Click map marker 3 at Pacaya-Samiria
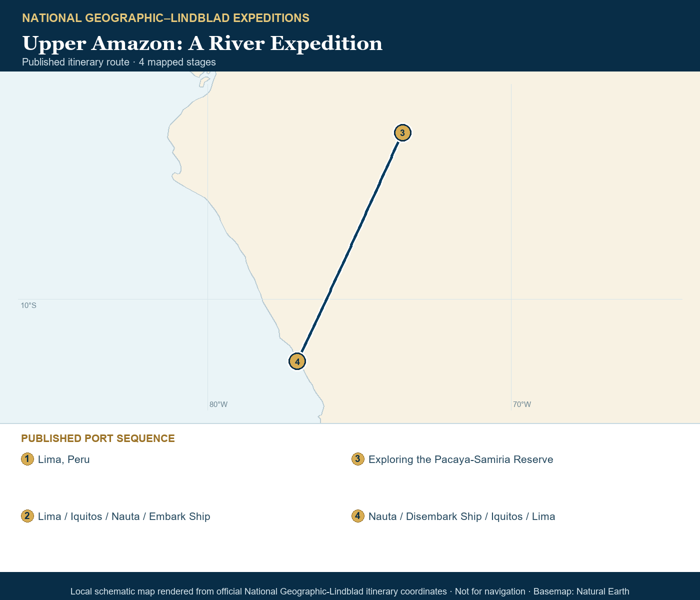Viewport: 700px width, 600px height. click(402, 132)
